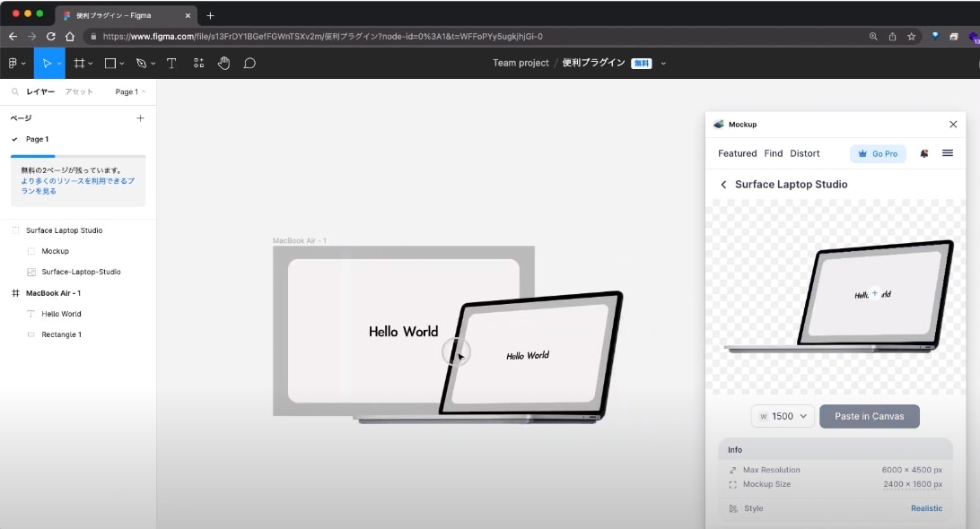Click the browser address bar URL

pyautogui.click(x=322, y=36)
